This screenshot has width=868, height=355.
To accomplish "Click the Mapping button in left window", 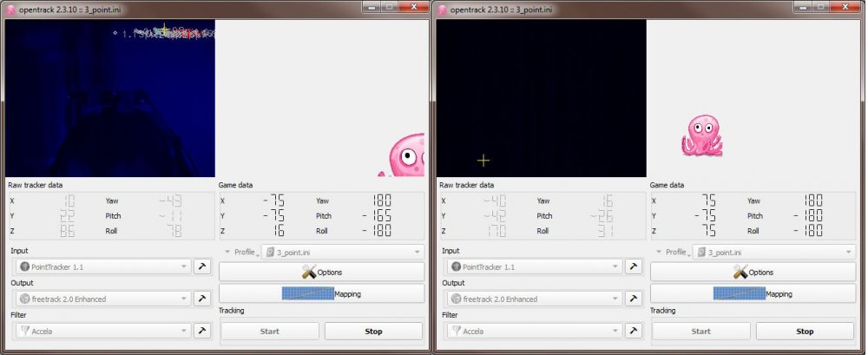I will (321, 293).
